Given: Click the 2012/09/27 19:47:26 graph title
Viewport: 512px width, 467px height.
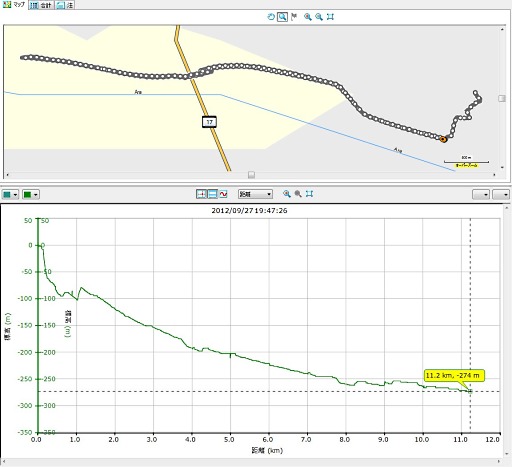Looking at the screenshot, I should pyautogui.click(x=249, y=211).
